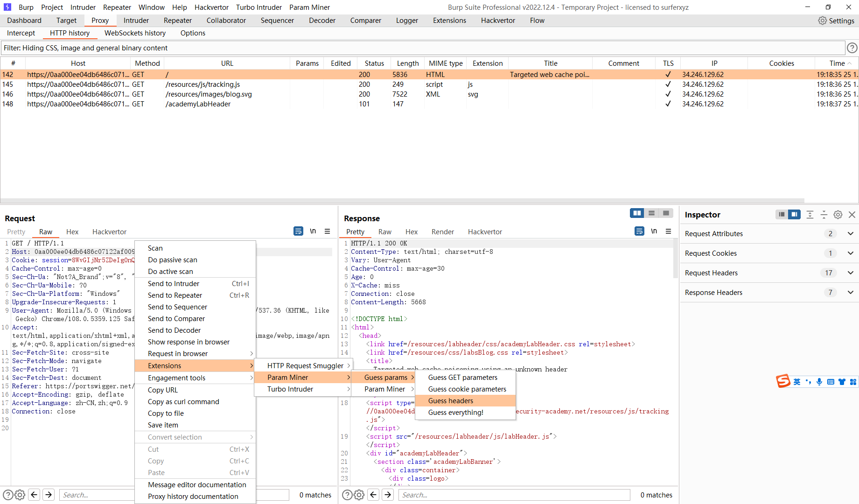Image resolution: width=859 pixels, height=504 pixels.
Task: Go to previous match in Request search
Action: click(x=34, y=495)
